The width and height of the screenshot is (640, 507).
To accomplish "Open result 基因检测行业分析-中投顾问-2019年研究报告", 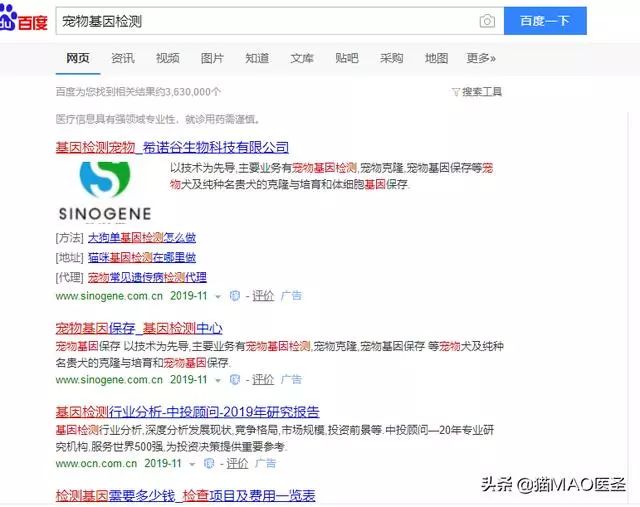I will [188, 412].
